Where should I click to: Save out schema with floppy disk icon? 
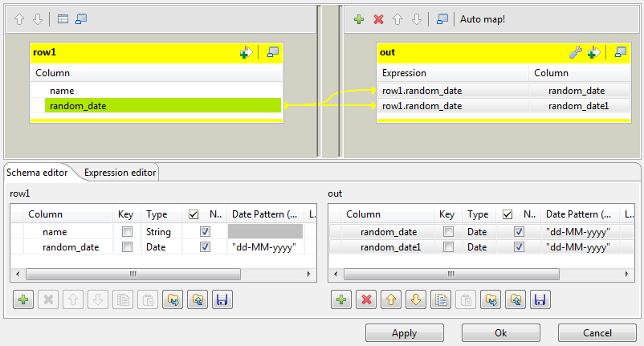tap(540, 299)
